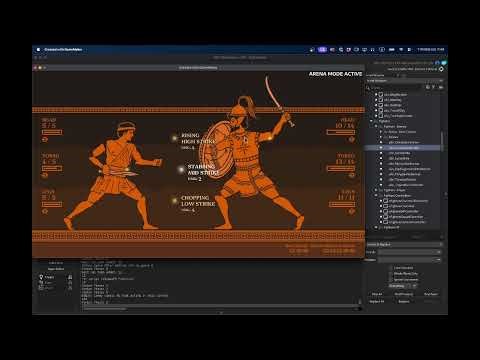
Task: Click the enemy's LEGS health bar
Action: pyautogui.click(x=342, y=204)
